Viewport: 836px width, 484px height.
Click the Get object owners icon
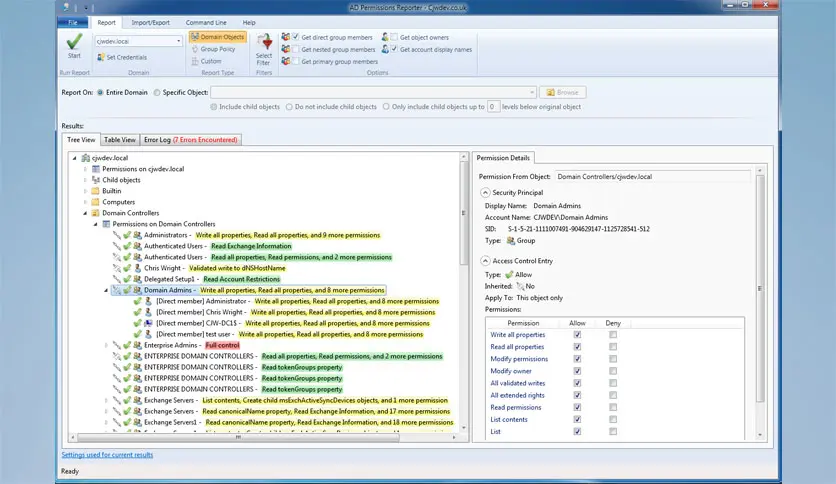(385, 37)
